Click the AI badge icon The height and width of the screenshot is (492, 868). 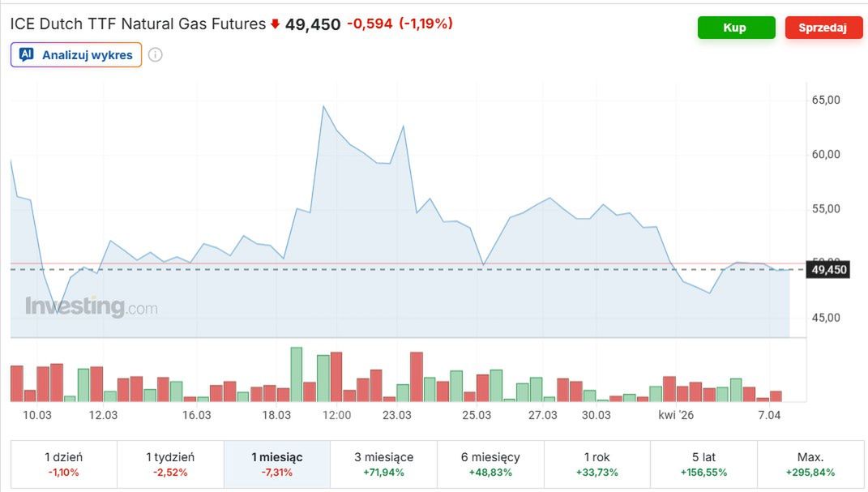coord(27,55)
